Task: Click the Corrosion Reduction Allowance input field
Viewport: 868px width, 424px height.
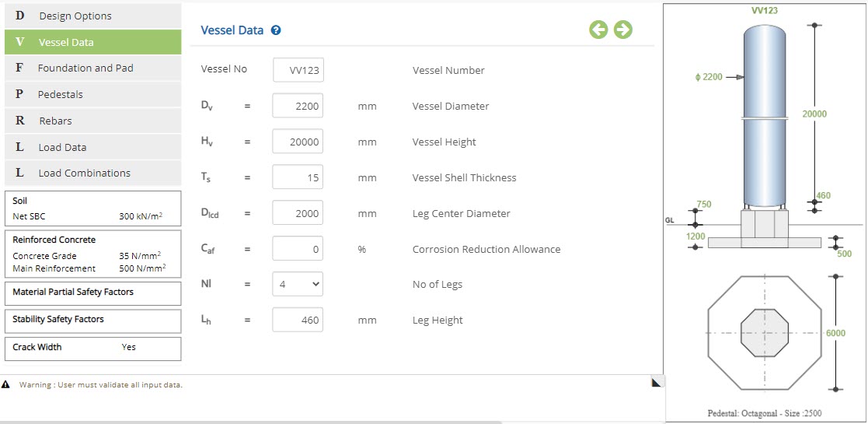Action: pos(298,250)
